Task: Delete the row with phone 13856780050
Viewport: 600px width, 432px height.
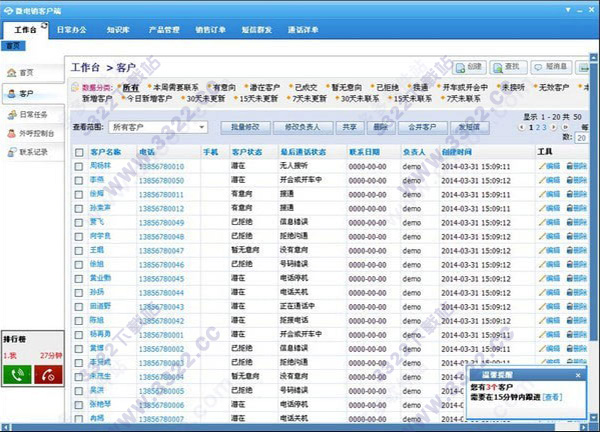Action: (x=576, y=180)
